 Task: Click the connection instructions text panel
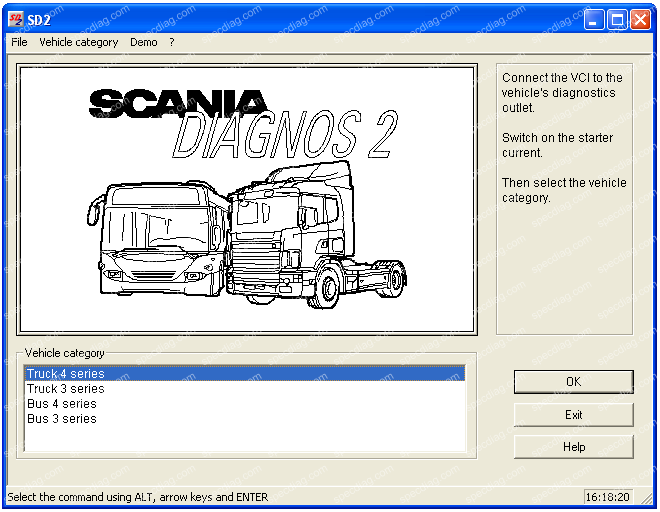click(x=564, y=138)
